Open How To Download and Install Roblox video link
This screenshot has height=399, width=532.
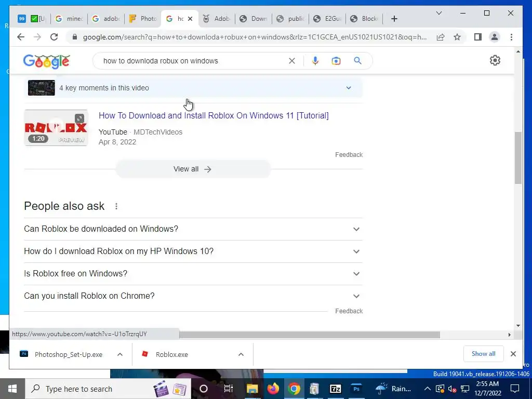[214, 116]
